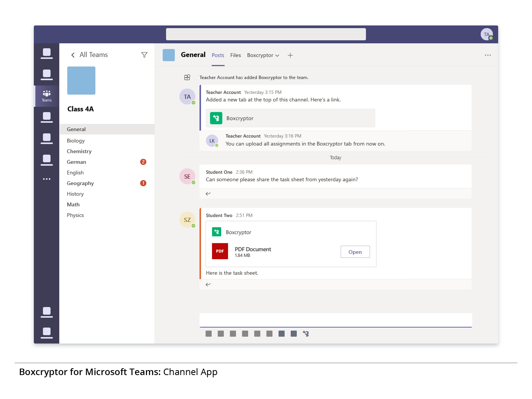
Task: Click the Student Two sender name
Action: pyautogui.click(x=219, y=215)
